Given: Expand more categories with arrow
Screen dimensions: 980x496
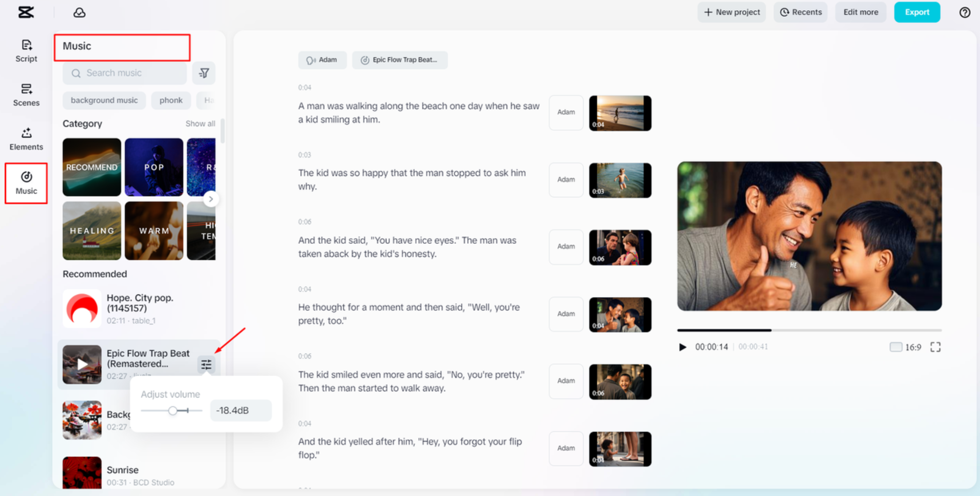Looking at the screenshot, I should click(211, 199).
